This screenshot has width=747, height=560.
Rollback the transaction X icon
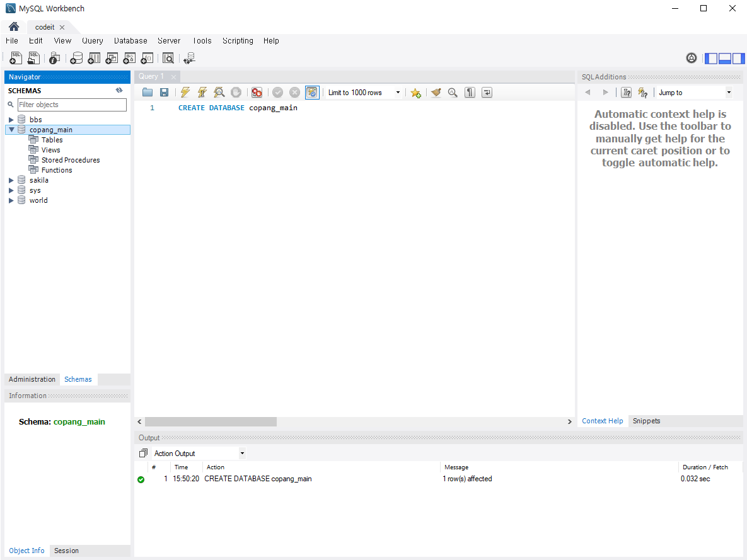295,93
